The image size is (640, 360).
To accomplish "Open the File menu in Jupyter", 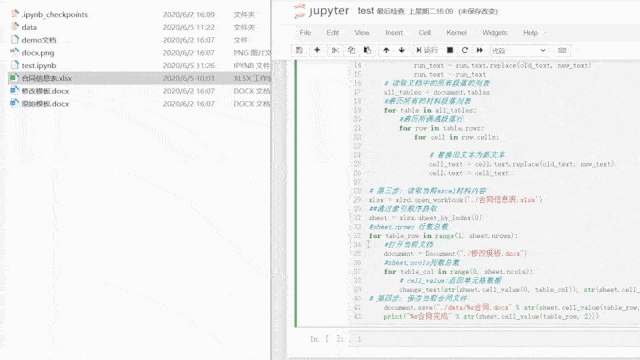I will point(305,33).
